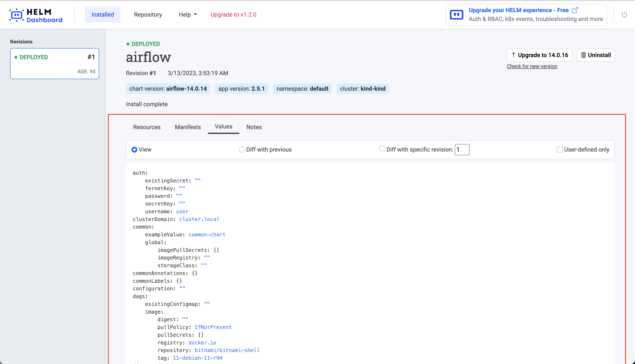Select the Installed navigation item
Image resolution: width=635 pixels, height=364 pixels.
point(102,14)
